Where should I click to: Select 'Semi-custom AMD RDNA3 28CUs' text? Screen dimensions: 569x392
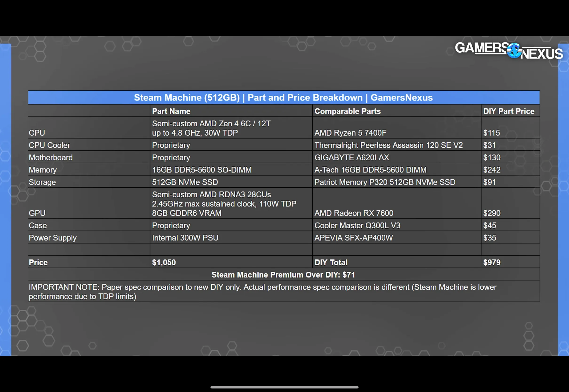(212, 195)
